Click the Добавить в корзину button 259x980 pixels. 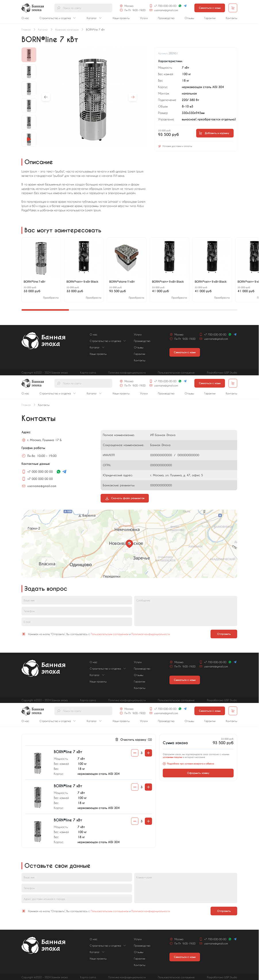215,133
